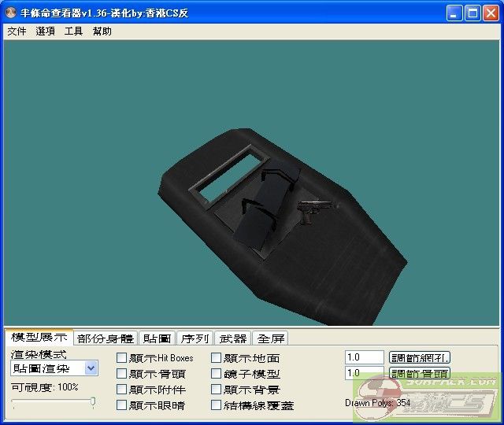Expand the 渲染模式 dropdown arrow
Viewport: 504px width, 425px height.
pyautogui.click(x=91, y=368)
